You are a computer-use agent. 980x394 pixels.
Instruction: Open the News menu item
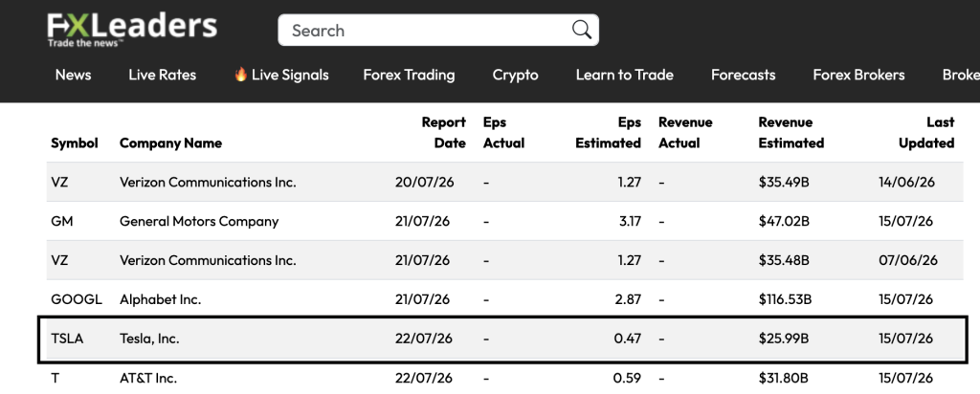pyautogui.click(x=73, y=75)
